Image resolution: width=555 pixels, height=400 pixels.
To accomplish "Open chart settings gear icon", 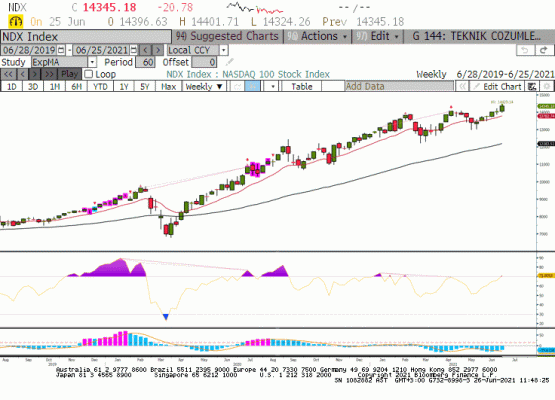I will [x=547, y=86].
